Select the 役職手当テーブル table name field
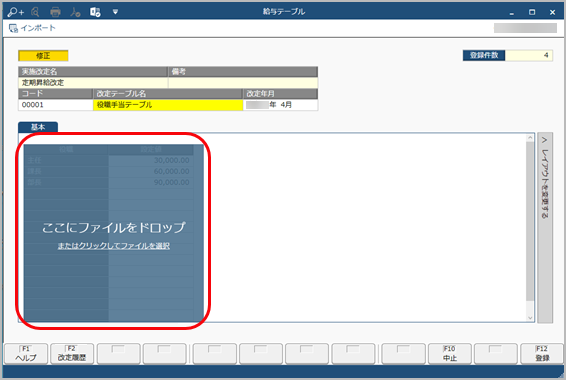 168,105
